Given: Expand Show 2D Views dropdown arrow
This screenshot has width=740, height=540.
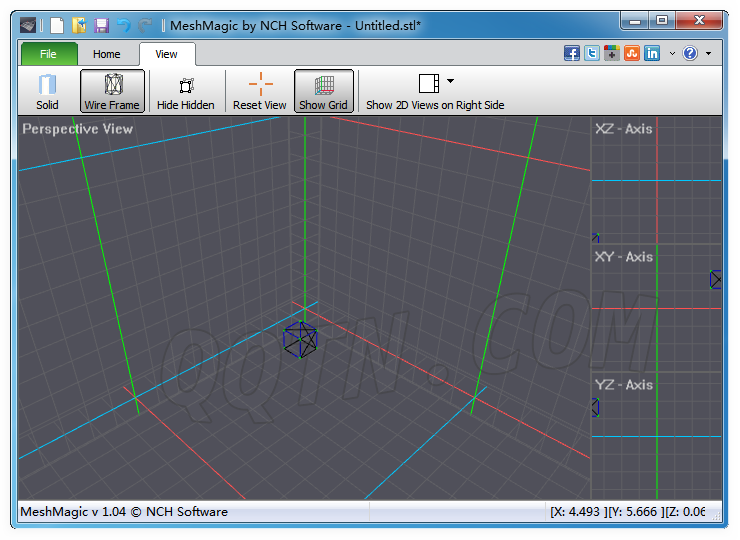Looking at the screenshot, I should [x=450, y=82].
